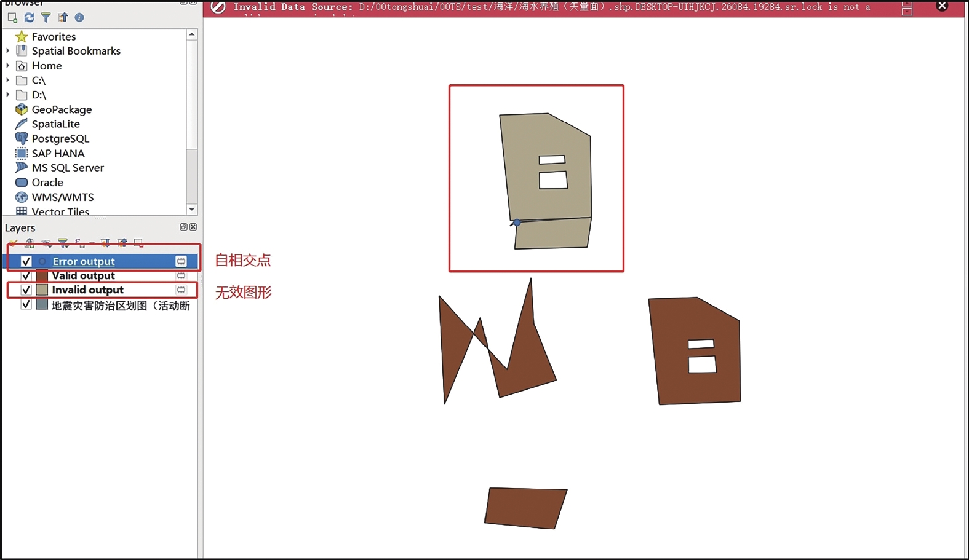Click Browser scrollbar down arrow
Image resolution: width=969 pixels, height=560 pixels.
pyautogui.click(x=192, y=209)
